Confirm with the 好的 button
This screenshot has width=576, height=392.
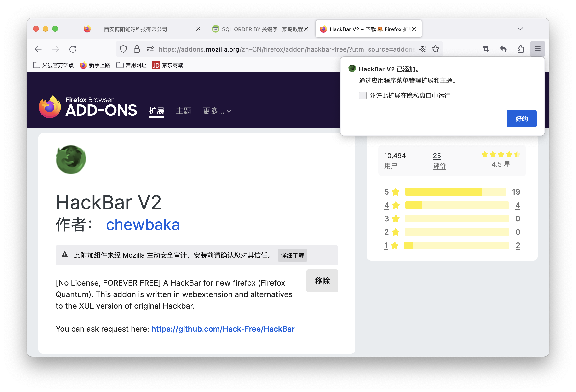(x=521, y=119)
